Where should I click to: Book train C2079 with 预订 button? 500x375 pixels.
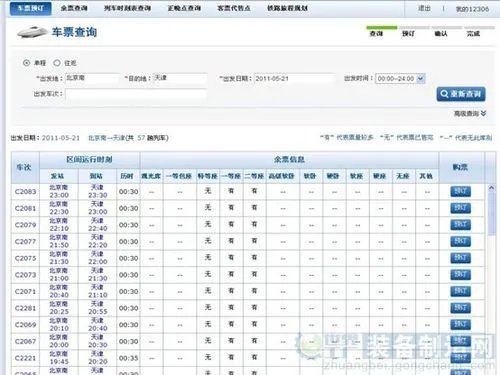[x=460, y=225]
